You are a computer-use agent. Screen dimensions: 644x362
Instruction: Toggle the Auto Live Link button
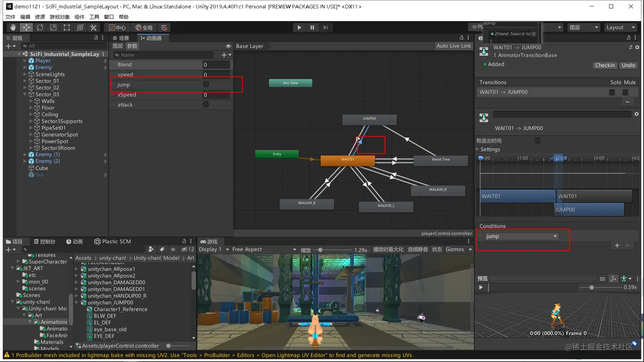pos(454,46)
